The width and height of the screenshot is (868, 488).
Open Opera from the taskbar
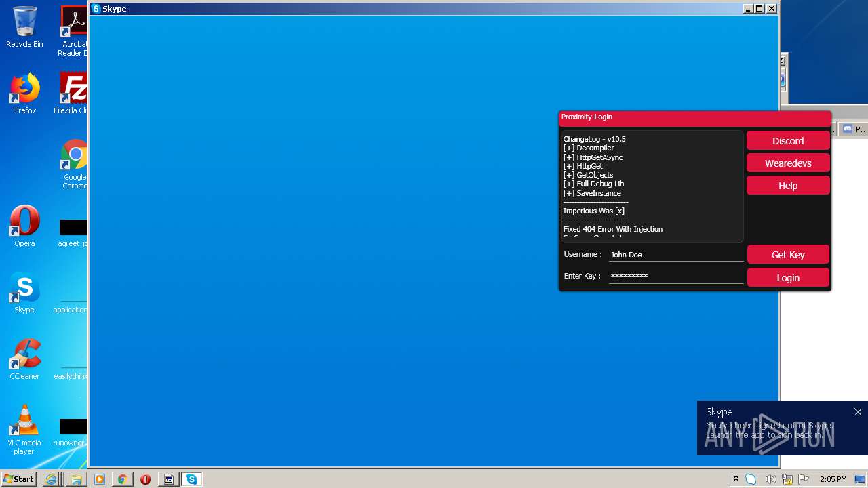point(145,479)
